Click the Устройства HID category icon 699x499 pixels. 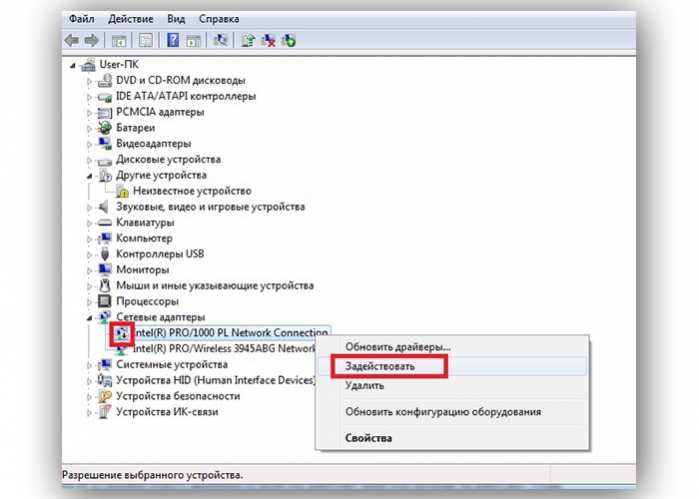click(x=105, y=380)
